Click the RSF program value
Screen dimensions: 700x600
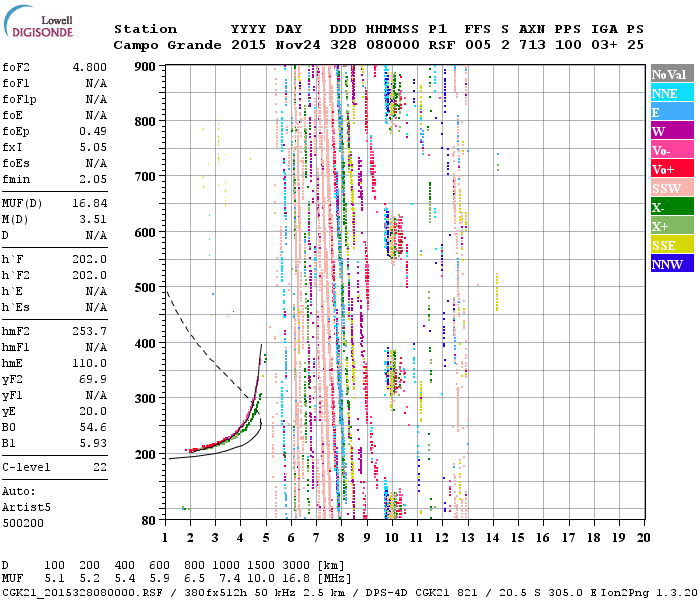point(442,45)
